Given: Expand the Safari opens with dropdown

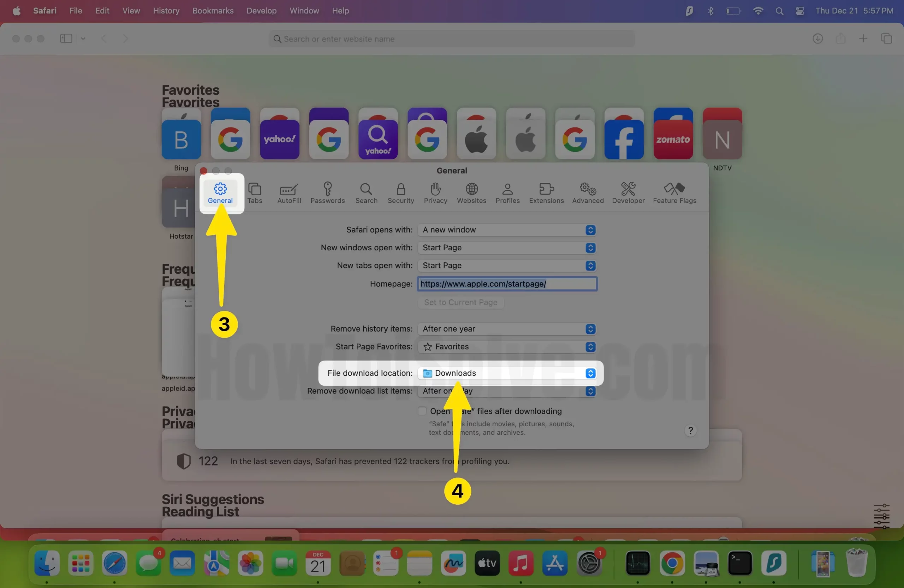Looking at the screenshot, I should [507, 230].
